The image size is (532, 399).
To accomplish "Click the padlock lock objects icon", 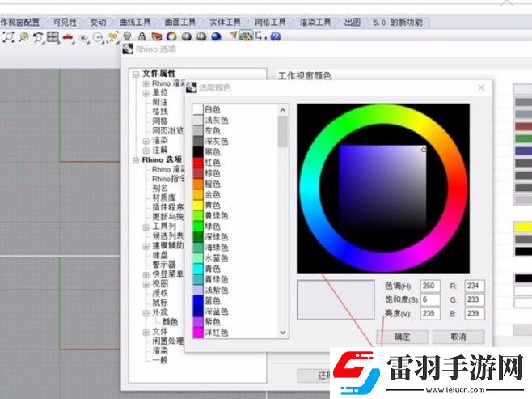I will (141, 36).
